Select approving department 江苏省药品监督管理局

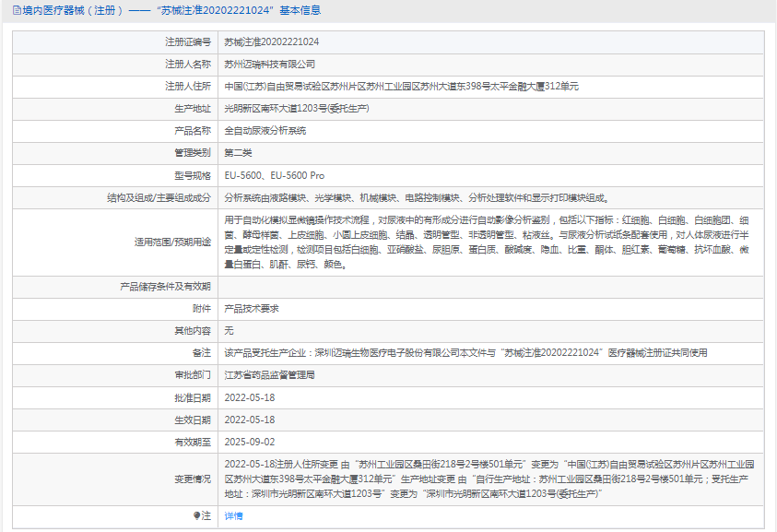269,375
